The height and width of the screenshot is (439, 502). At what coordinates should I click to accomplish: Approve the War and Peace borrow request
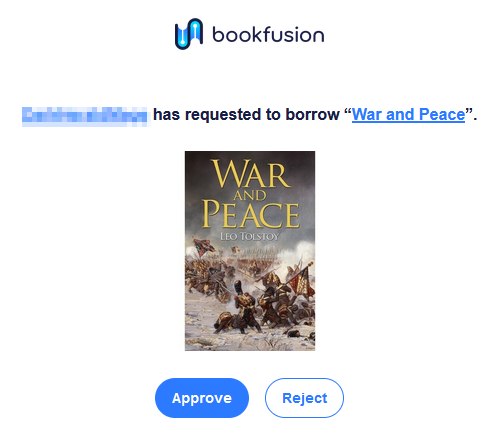202,398
